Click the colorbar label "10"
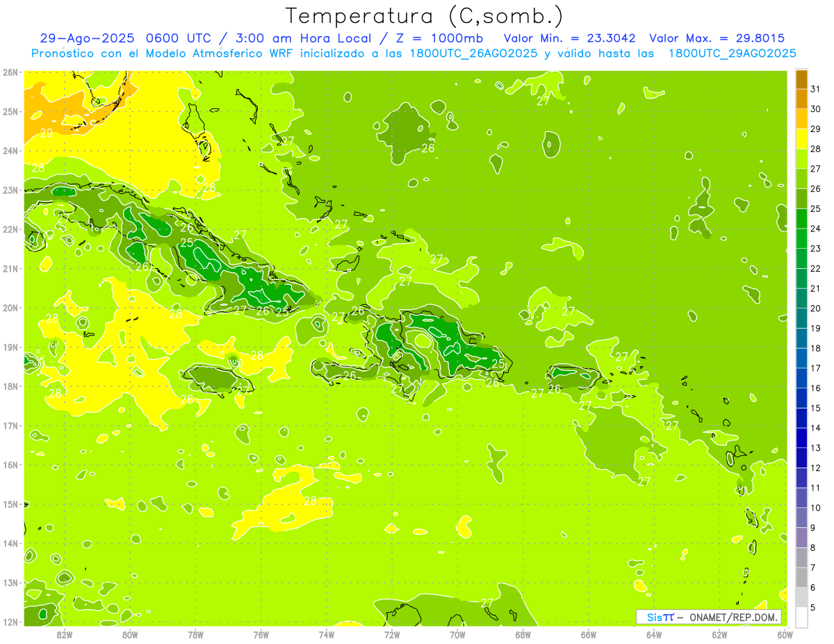 click(816, 508)
